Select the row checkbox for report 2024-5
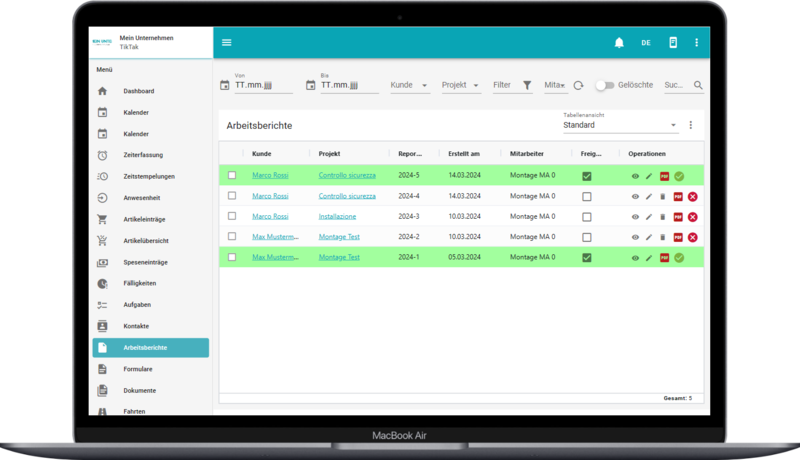This screenshot has height=460, width=800. pyautogui.click(x=232, y=176)
